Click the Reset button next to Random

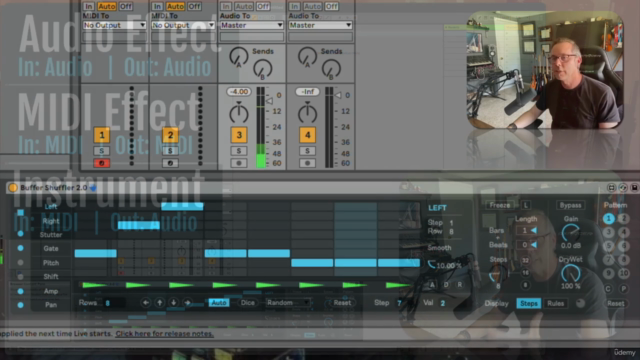342,302
